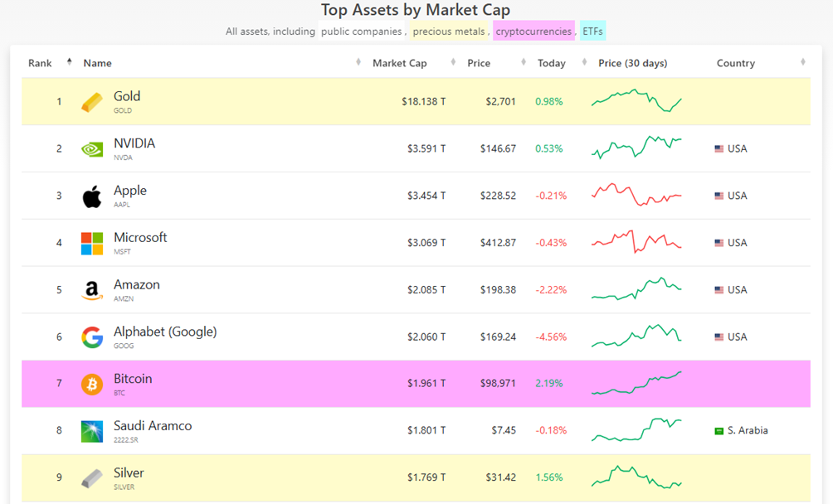The height and width of the screenshot is (504, 833).
Task: Click the USA flag in NVIDIA row
Action: pos(719,149)
